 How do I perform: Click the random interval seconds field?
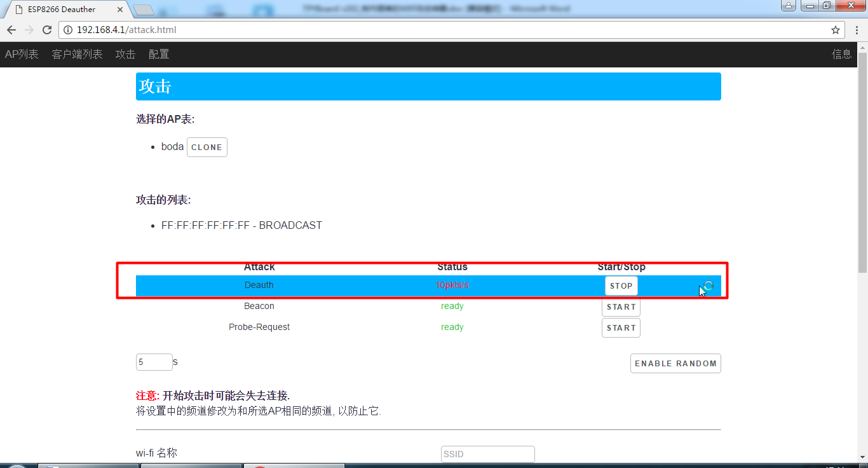point(154,362)
